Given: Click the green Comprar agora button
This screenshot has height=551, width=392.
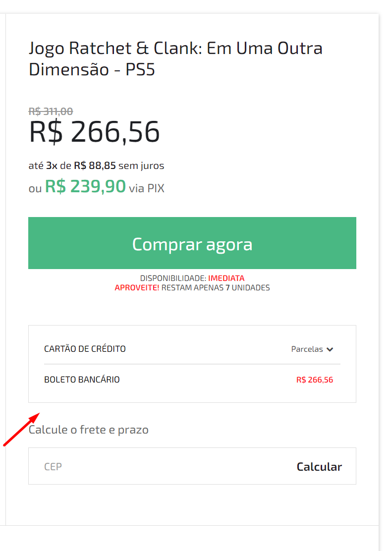Looking at the screenshot, I should point(192,243).
